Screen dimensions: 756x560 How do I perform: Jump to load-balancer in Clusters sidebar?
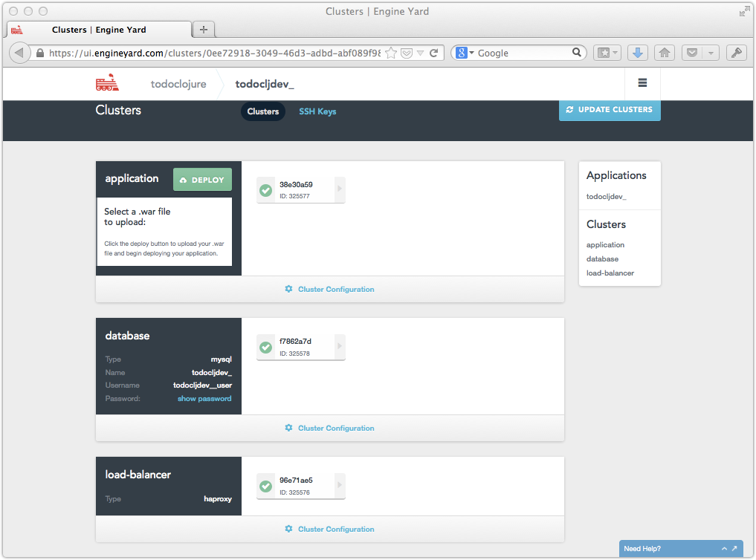pyautogui.click(x=610, y=273)
